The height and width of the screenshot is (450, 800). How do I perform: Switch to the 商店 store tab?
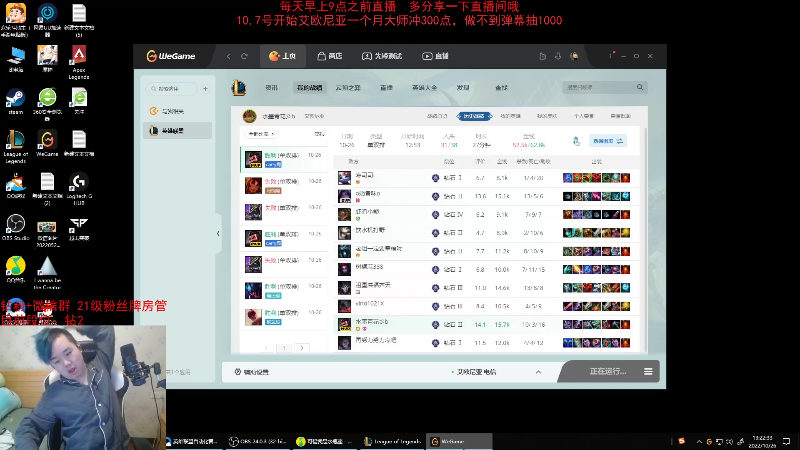pos(330,56)
